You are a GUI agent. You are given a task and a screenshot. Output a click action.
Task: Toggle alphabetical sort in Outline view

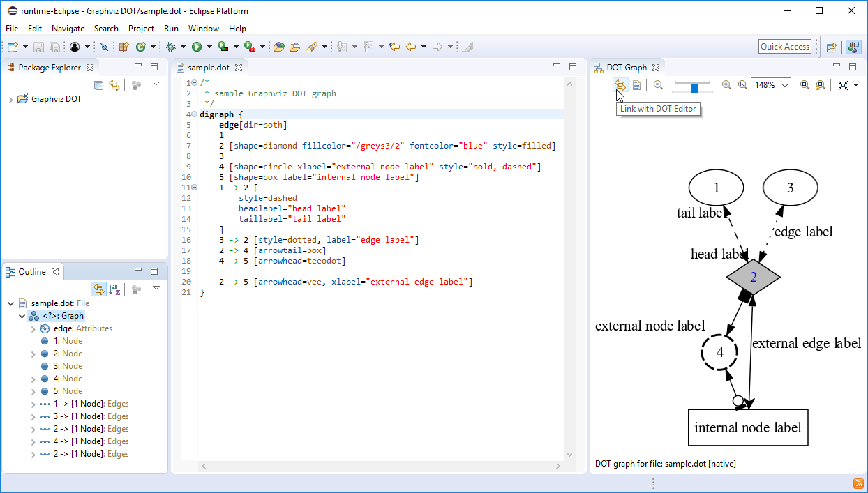pyautogui.click(x=115, y=289)
